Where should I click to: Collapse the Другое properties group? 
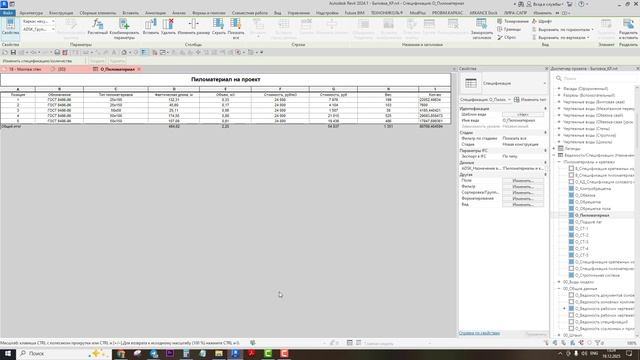(x=545, y=174)
